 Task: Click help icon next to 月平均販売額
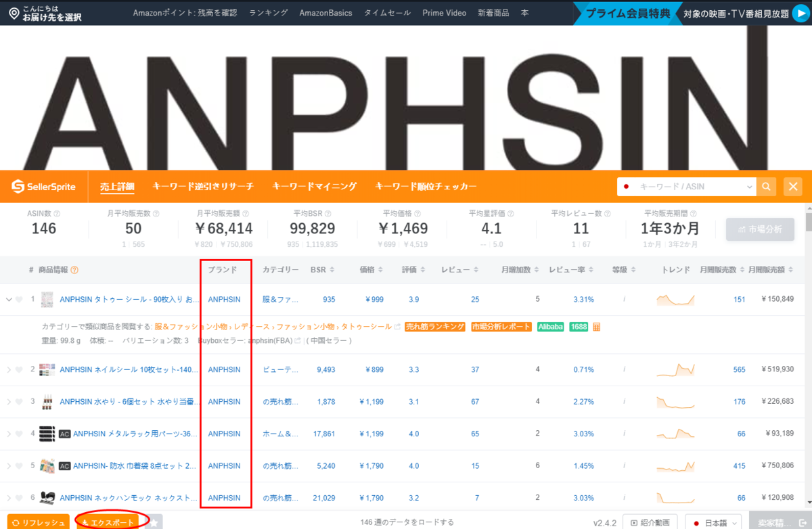(245, 213)
